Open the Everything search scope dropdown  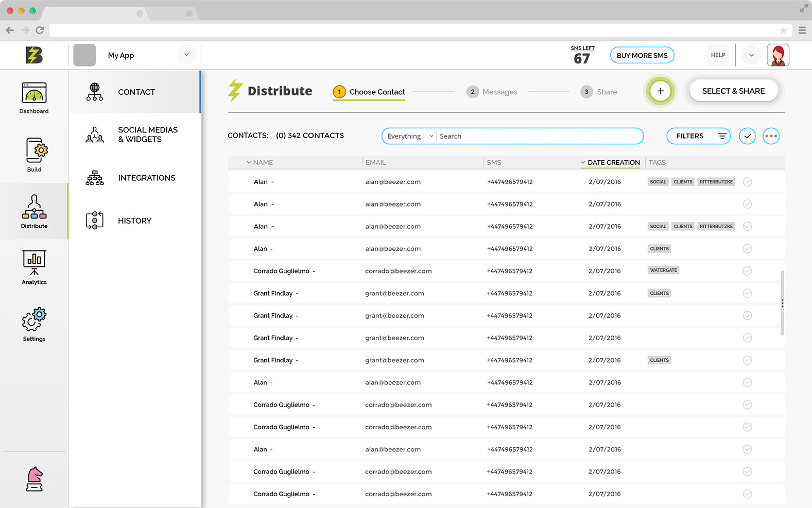[x=410, y=136]
